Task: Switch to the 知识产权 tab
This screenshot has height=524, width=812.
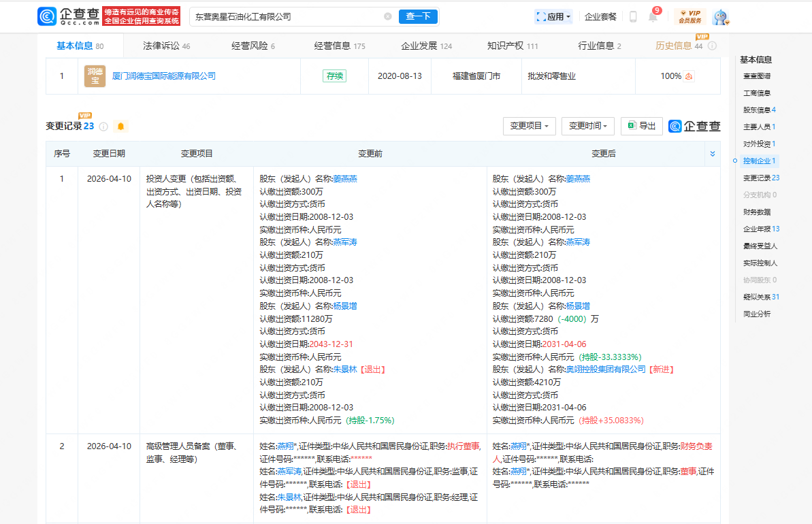Action: 512,46
